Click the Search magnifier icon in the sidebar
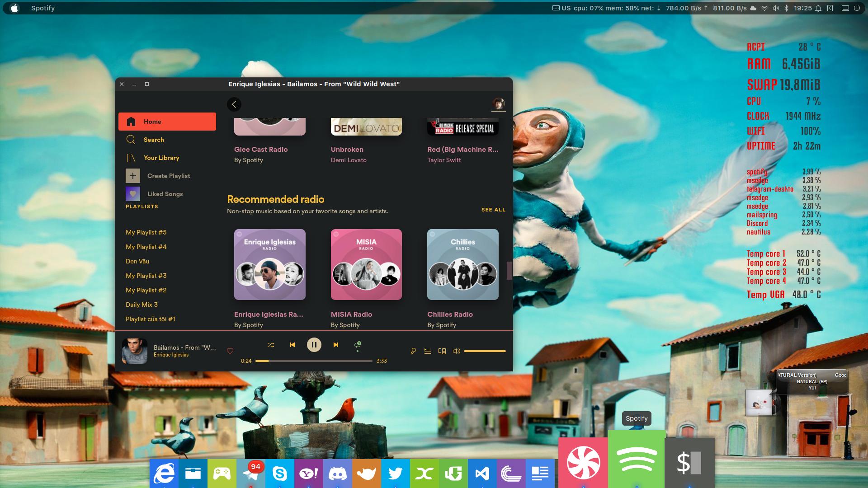Screen dimensions: 868x488 [x=131, y=140]
